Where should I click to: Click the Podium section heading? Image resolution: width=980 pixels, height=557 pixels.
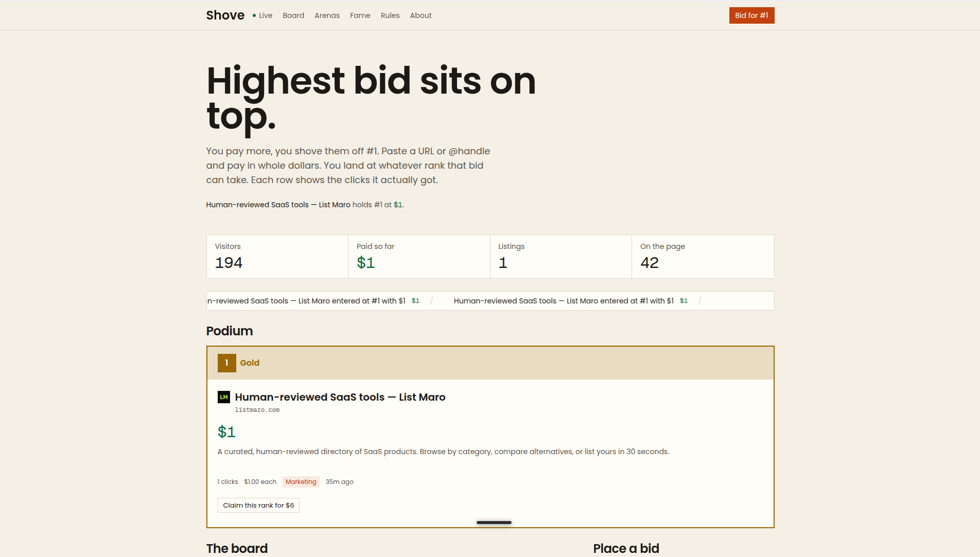pos(230,331)
